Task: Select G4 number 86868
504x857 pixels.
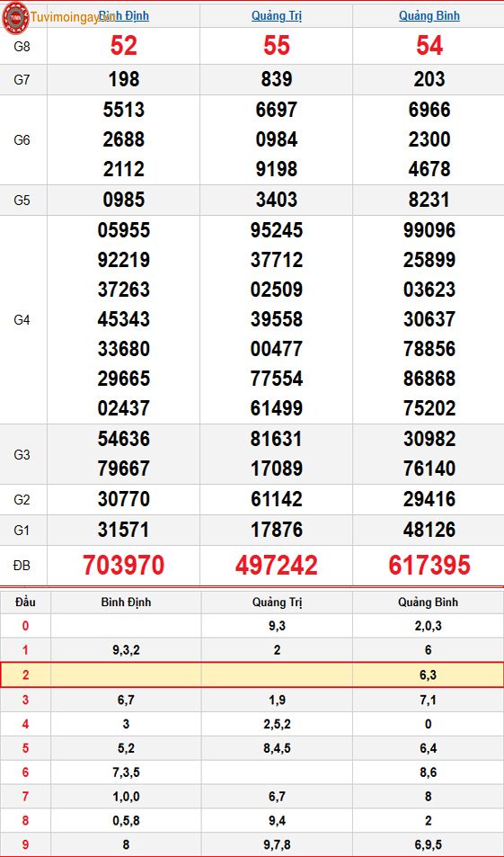Action: click(x=429, y=379)
